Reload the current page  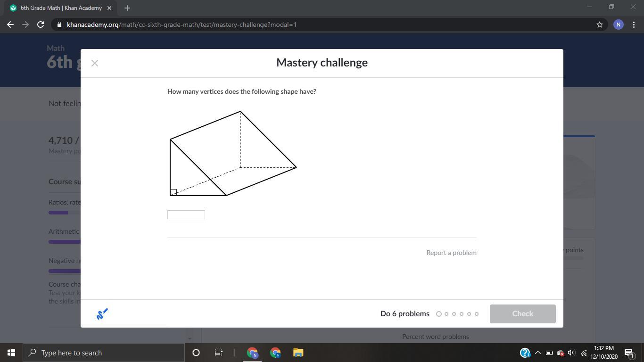(41, 25)
